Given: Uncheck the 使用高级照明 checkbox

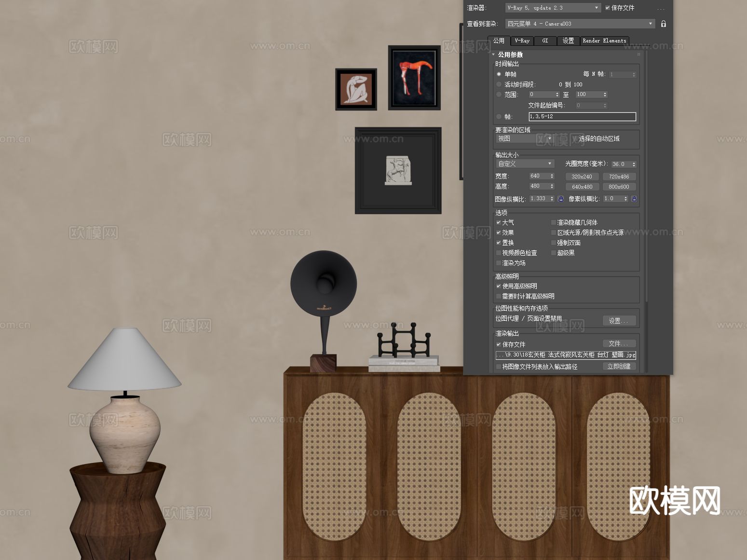Looking at the screenshot, I should pyautogui.click(x=499, y=286).
